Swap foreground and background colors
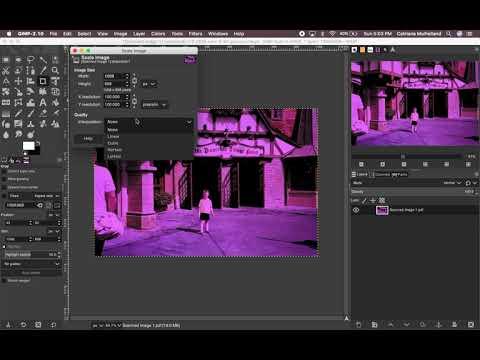The width and height of the screenshot is (480, 360). point(38,144)
